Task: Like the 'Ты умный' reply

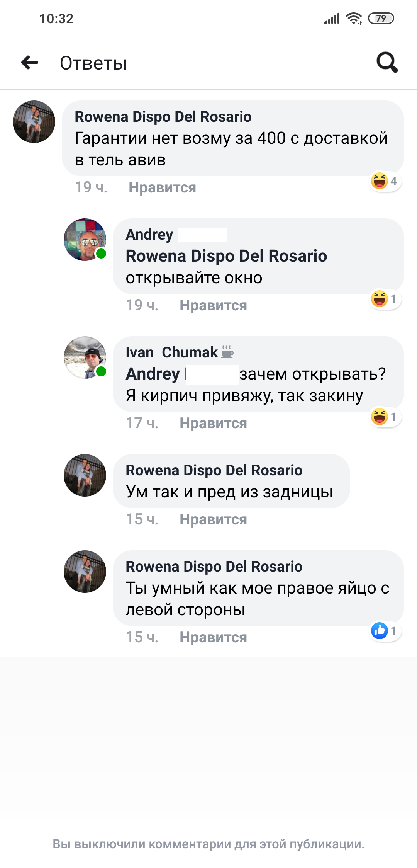Action: pyautogui.click(x=213, y=637)
